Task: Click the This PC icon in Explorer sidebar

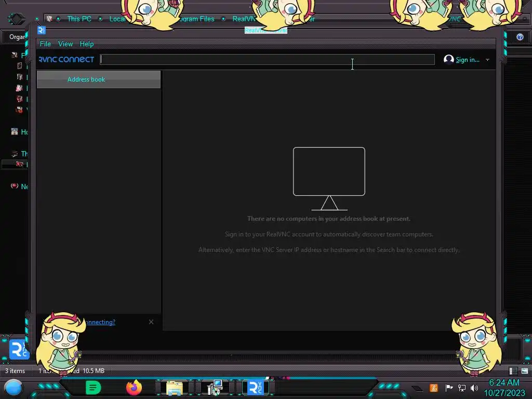Action: (14, 154)
